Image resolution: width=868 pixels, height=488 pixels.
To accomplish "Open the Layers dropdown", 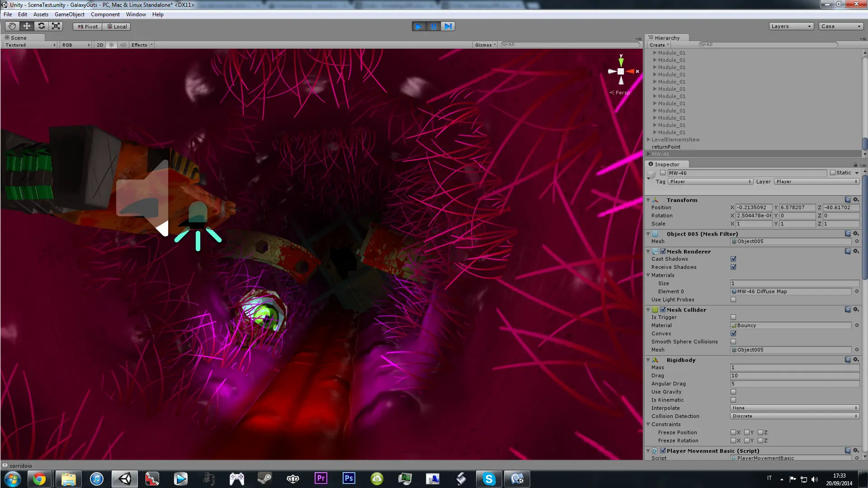I will (791, 26).
